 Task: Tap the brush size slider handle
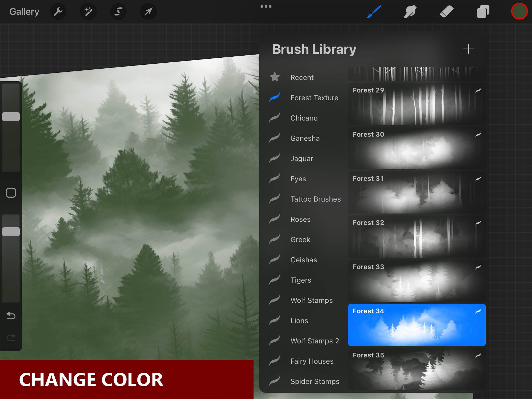11,117
